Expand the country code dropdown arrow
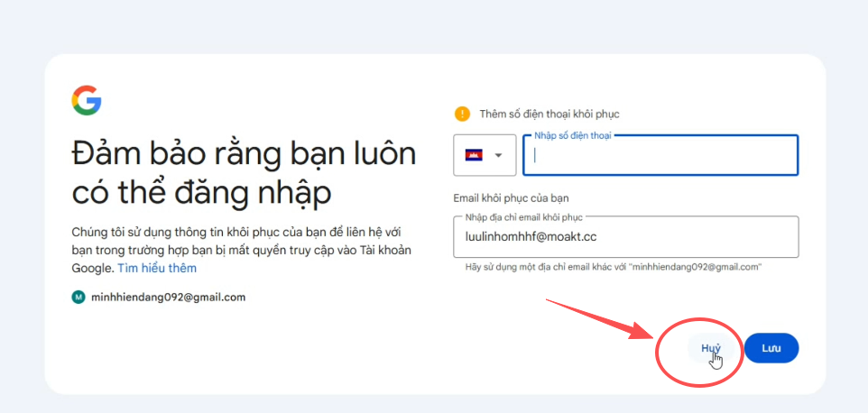 (x=498, y=155)
